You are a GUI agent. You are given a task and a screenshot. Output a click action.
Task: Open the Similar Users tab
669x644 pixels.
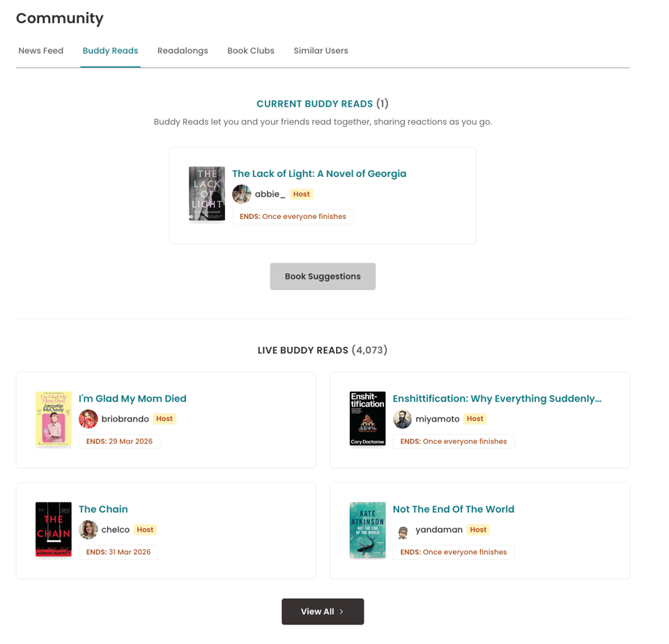tap(321, 50)
